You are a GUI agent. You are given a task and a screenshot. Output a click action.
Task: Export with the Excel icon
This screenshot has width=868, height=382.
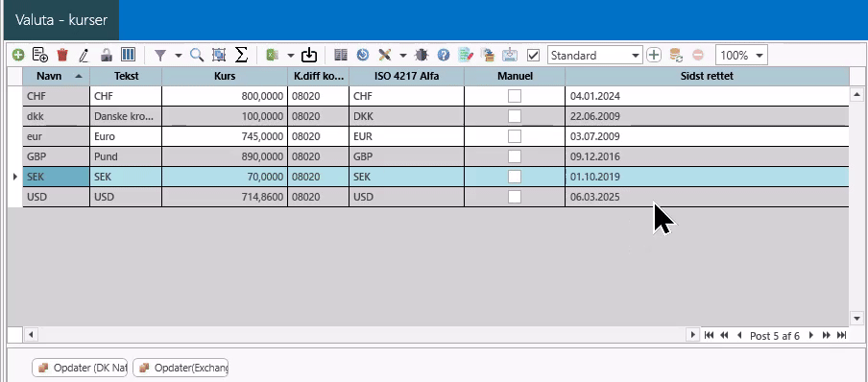[x=273, y=55]
